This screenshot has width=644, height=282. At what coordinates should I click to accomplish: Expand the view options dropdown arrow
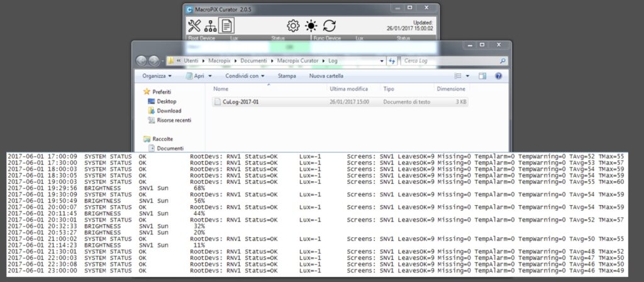[468, 76]
